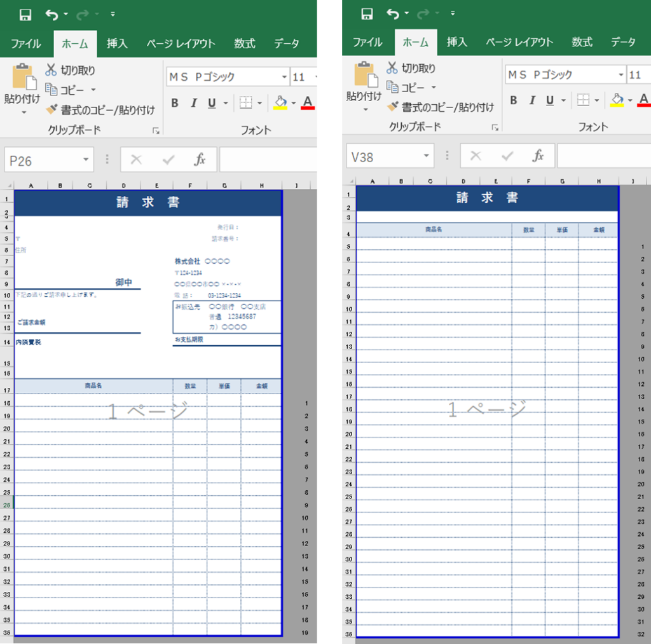Open the font name dropdown in the right window
This screenshot has width=651, height=644.
point(621,75)
